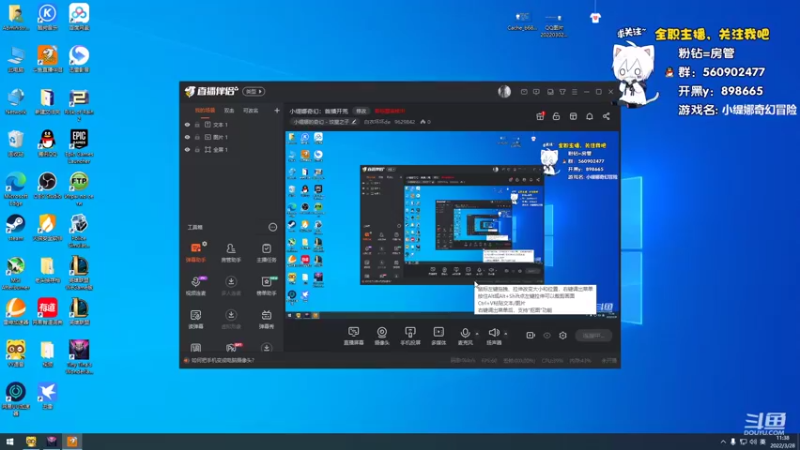Open the monitor icon in the title bar
The height and width of the screenshot is (450, 800).
tap(550, 92)
